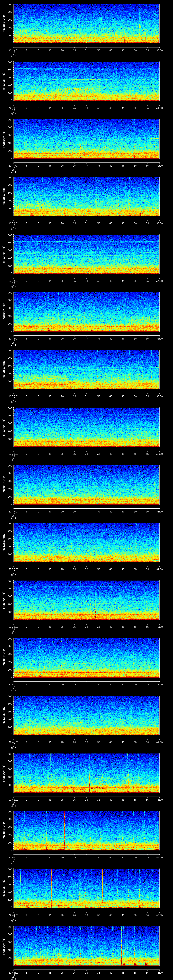Click the "39:00" end time label

(159, 569)
